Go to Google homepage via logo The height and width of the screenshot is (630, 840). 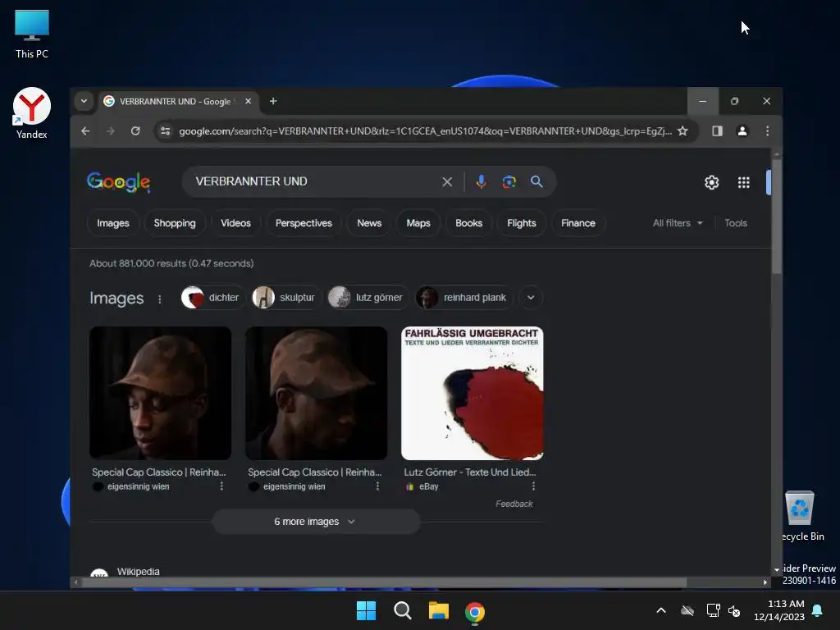coord(118,182)
